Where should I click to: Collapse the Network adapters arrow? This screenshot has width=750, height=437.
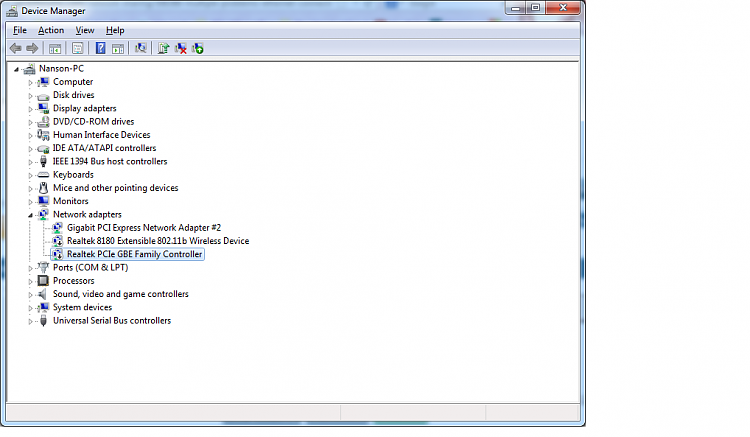click(x=30, y=215)
